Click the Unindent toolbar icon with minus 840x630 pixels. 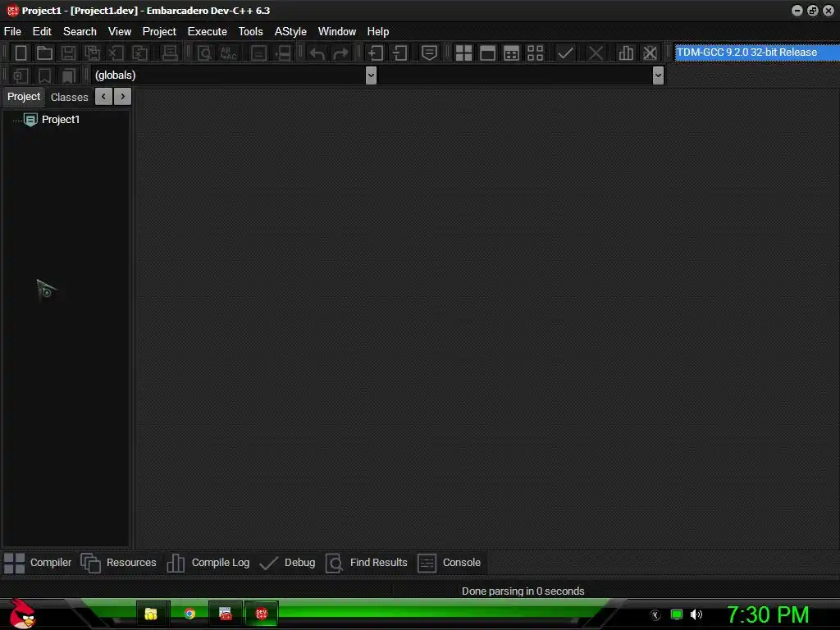tap(399, 53)
